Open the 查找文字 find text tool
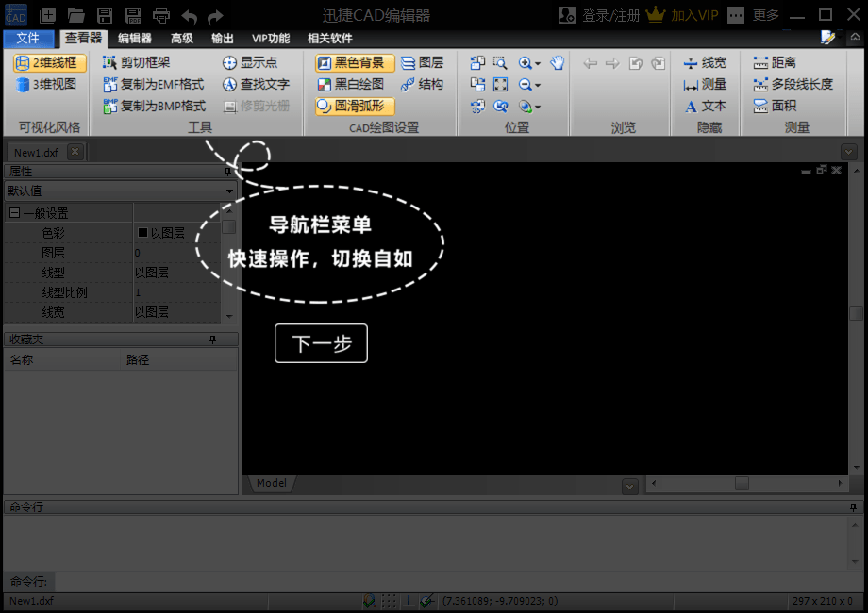The width and height of the screenshot is (868, 613). click(255, 84)
